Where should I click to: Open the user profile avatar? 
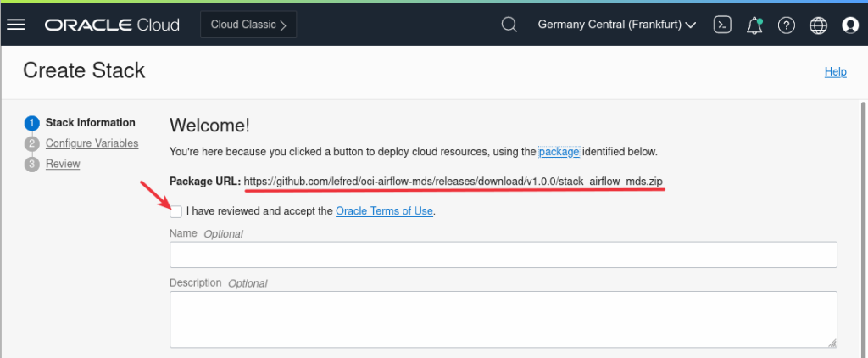pos(850,25)
